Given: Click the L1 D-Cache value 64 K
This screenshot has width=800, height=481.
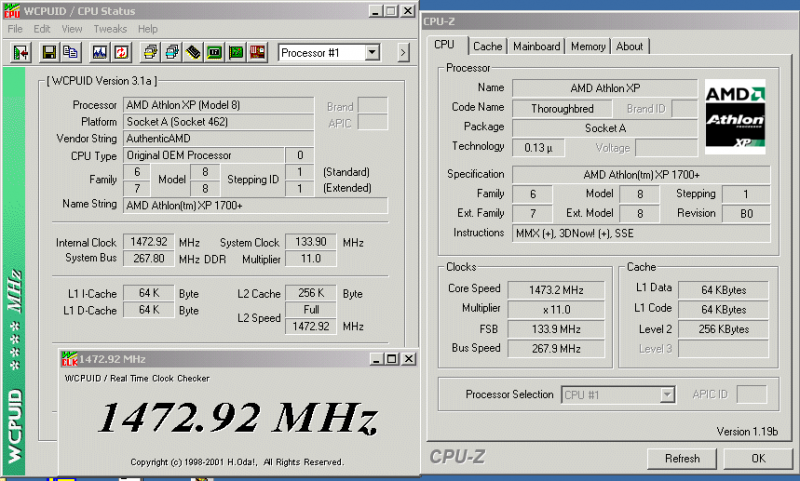Looking at the screenshot, I should point(148,310).
